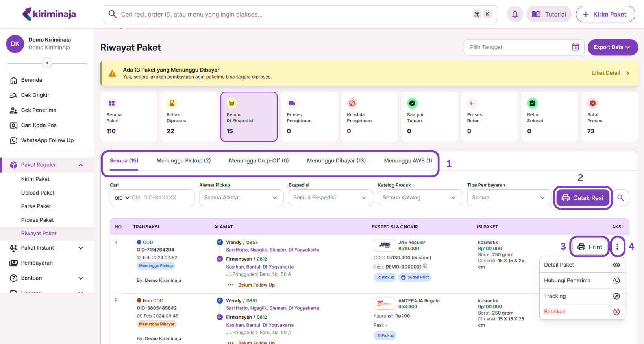
Task: Open the Semua Alamat pickup dropdown
Action: point(241,198)
